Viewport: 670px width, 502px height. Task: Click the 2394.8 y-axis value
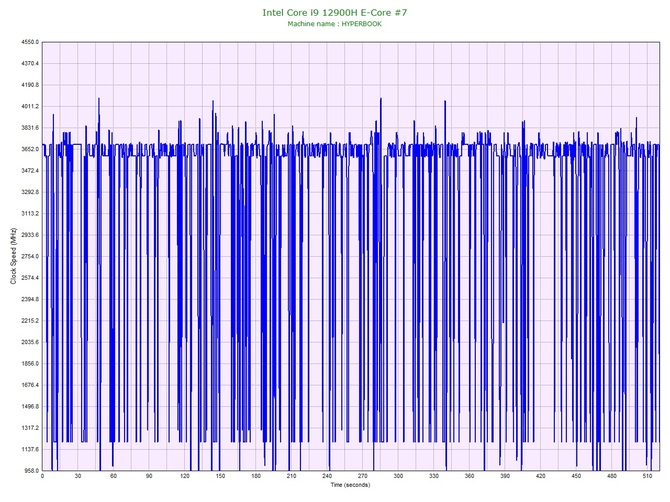[30, 299]
